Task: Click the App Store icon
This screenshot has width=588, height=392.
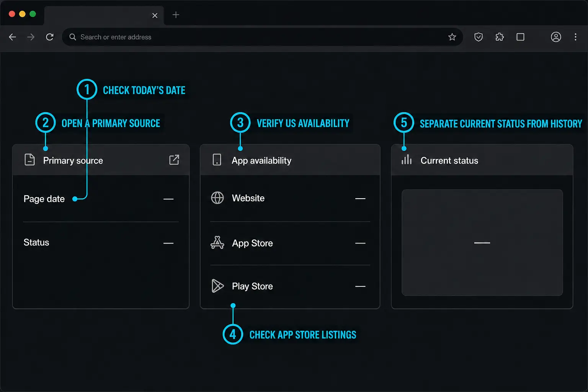Action: coord(217,243)
